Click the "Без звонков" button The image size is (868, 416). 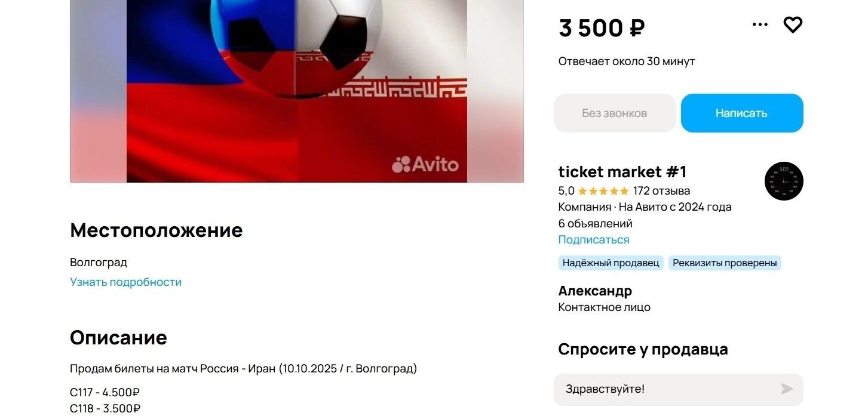615,113
